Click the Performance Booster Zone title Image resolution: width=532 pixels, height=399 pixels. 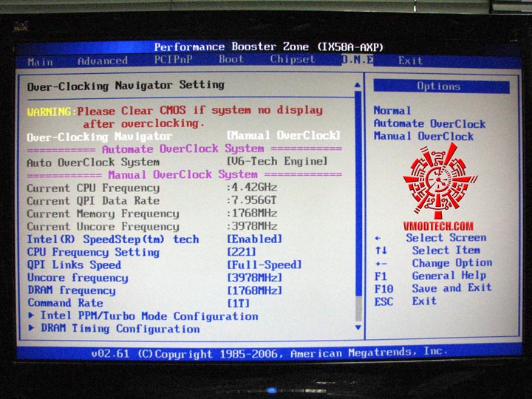click(x=269, y=47)
